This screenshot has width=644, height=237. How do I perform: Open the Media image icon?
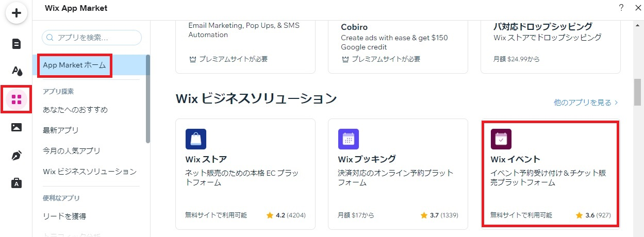click(x=16, y=127)
